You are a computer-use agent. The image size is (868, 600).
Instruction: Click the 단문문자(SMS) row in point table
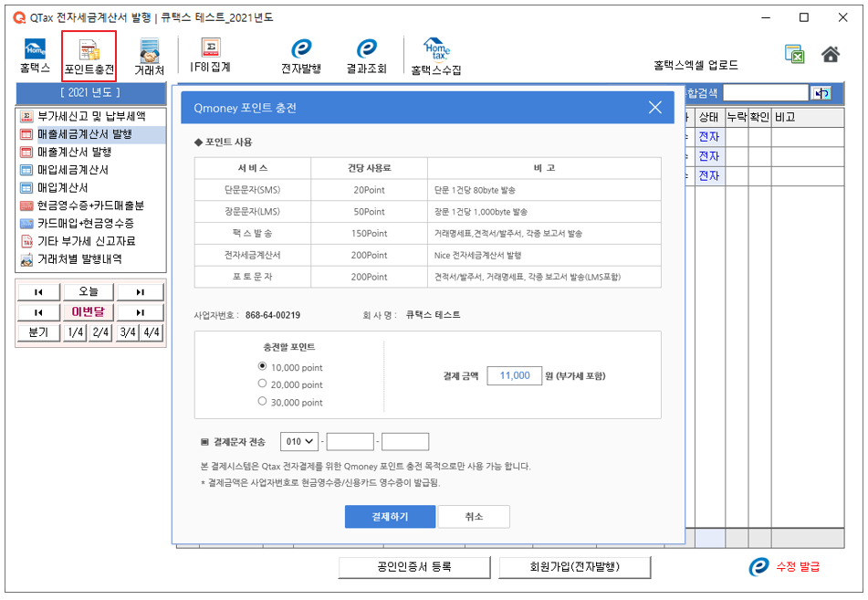coord(427,190)
